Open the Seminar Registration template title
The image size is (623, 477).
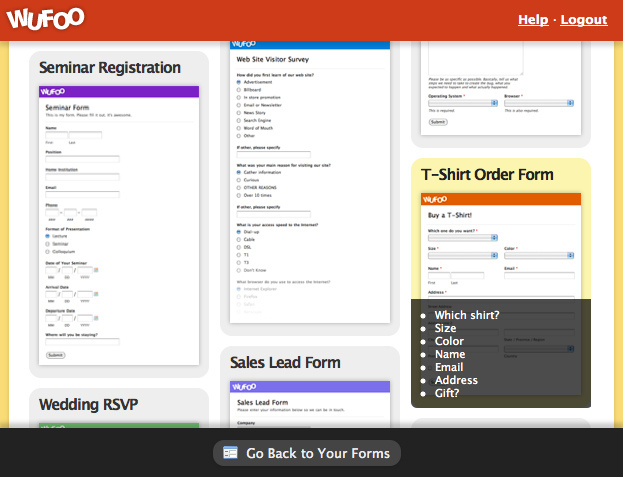(110, 68)
